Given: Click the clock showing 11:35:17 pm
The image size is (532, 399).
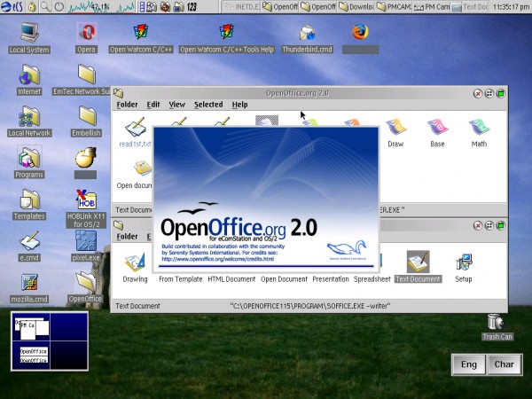Looking at the screenshot, I should (x=511, y=7).
